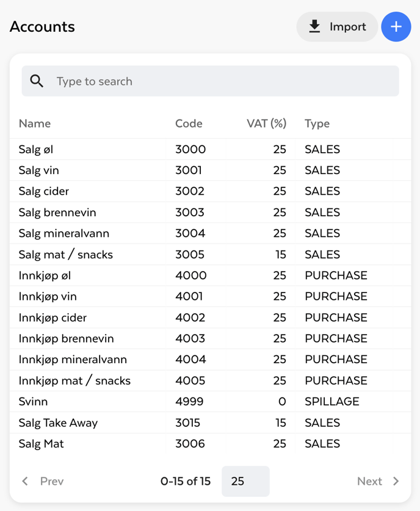Click the Prev left chevron icon
Viewport: 420px width, 511px height.
click(x=25, y=481)
